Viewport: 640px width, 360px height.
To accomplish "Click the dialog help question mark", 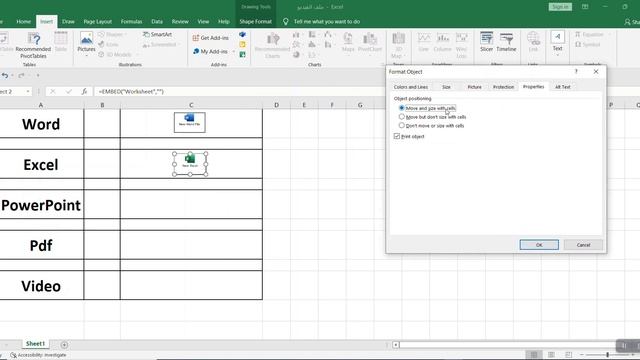I will pyautogui.click(x=576, y=71).
